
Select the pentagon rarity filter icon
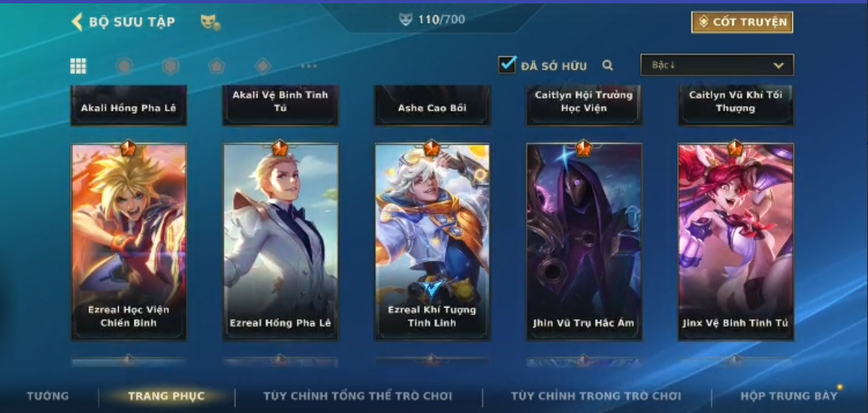click(217, 66)
